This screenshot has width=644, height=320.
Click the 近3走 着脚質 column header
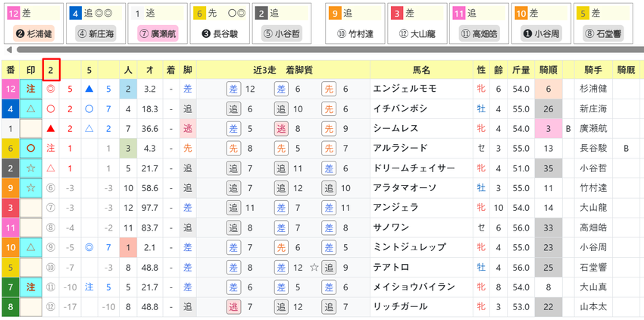click(x=283, y=70)
